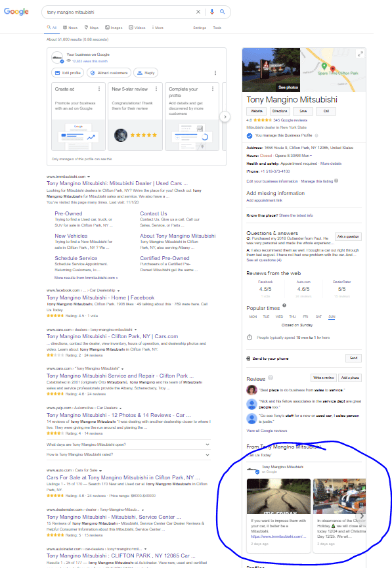Open dropdown arrow beside dealerrater.com result URL

click(x=142, y=510)
